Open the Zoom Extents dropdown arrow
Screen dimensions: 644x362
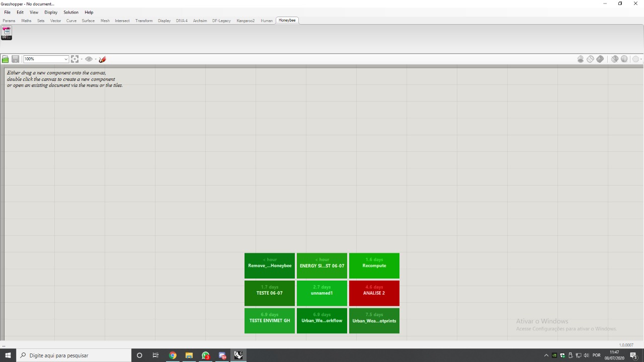coord(82,59)
